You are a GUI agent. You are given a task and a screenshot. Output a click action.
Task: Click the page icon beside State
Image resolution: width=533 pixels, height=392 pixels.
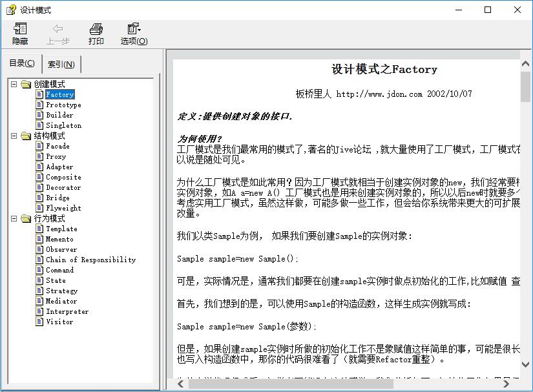[40, 280]
